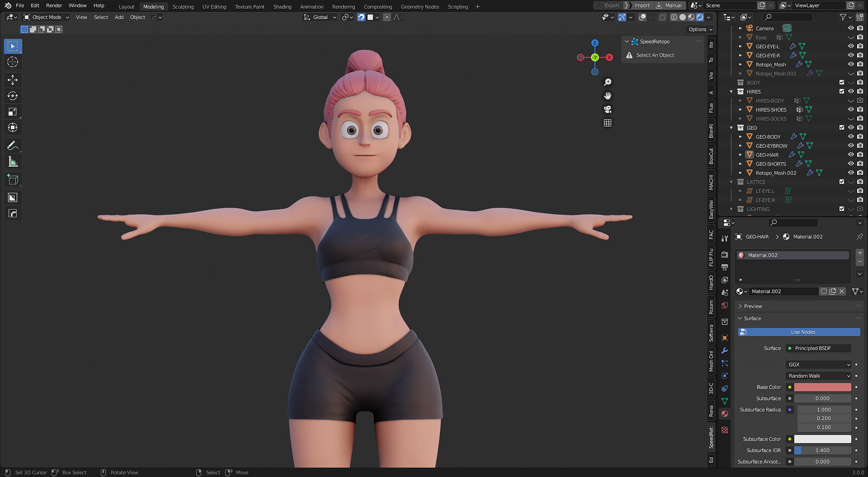The height and width of the screenshot is (477, 868).
Task: Click Principled BSDF surface shader button
Action: tap(819, 349)
